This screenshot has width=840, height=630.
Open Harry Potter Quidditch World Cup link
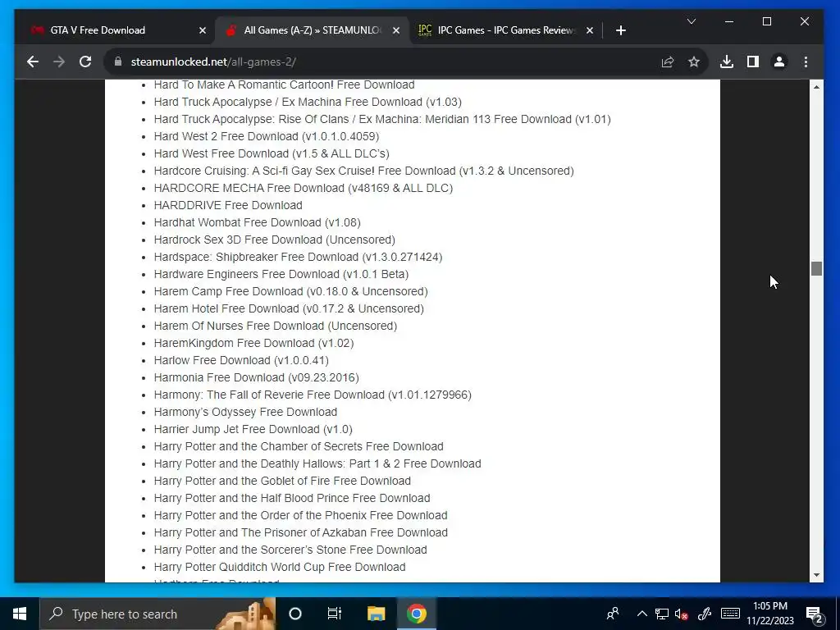280,567
